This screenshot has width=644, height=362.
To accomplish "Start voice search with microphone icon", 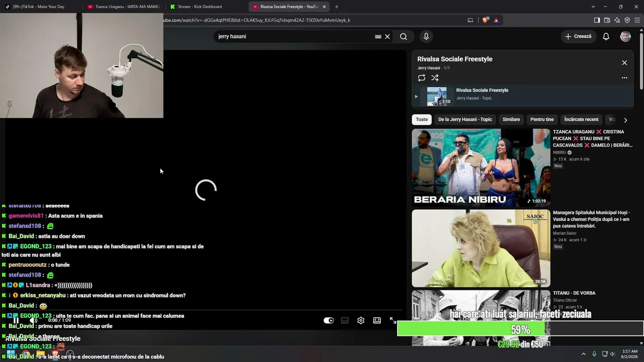I will click(x=426, y=36).
